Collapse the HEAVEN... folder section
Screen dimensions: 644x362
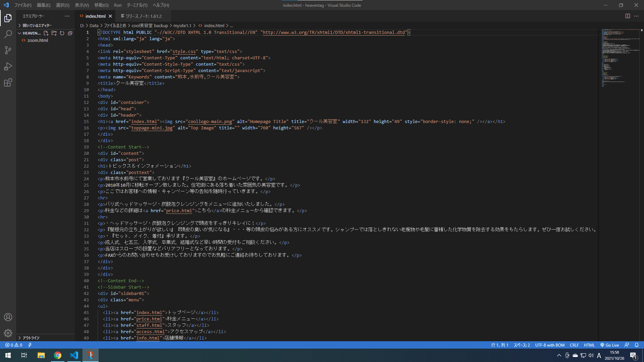pos(31,33)
